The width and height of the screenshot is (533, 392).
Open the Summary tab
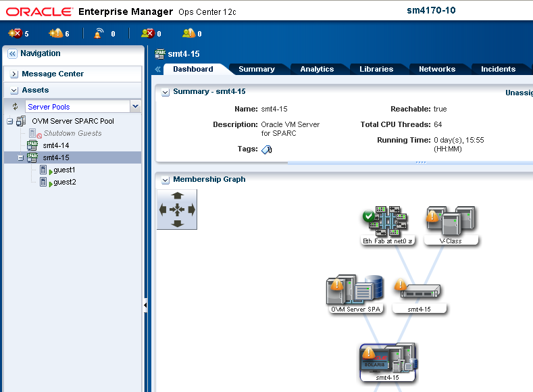[x=257, y=69]
